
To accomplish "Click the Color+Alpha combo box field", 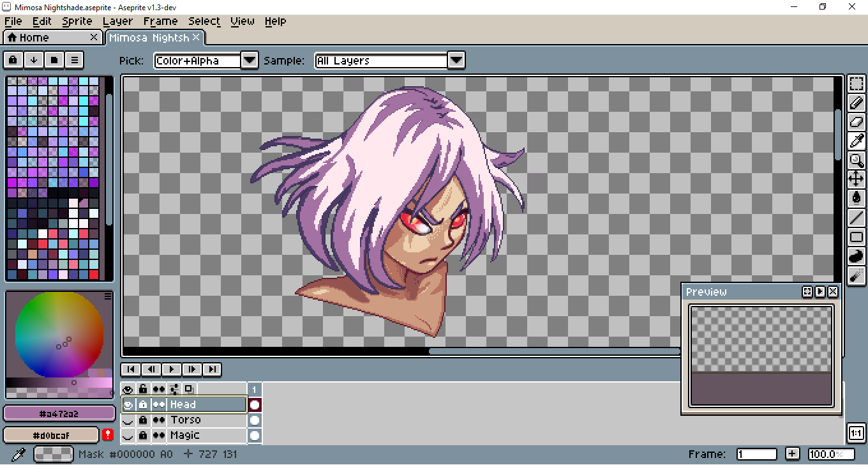I will coord(198,61).
